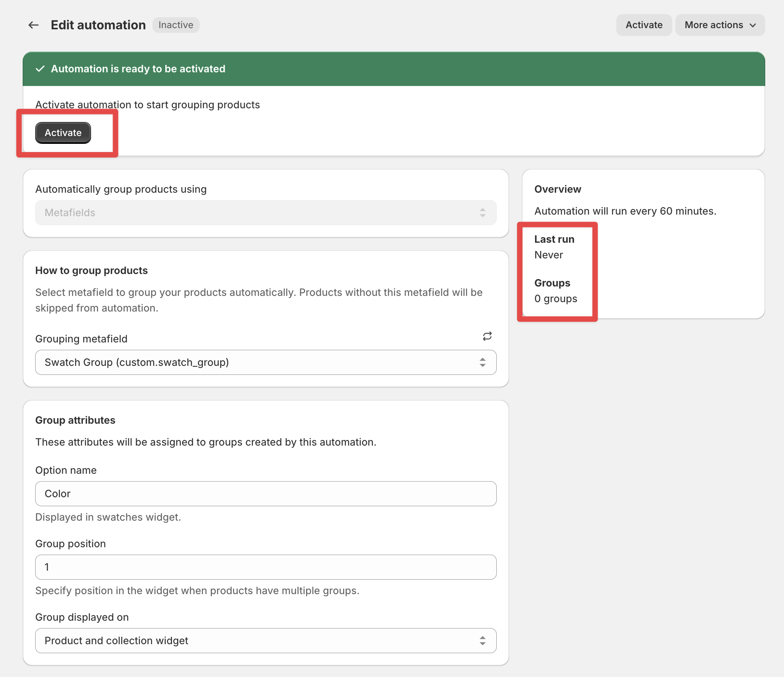Click the Inactive status badge

click(x=176, y=25)
